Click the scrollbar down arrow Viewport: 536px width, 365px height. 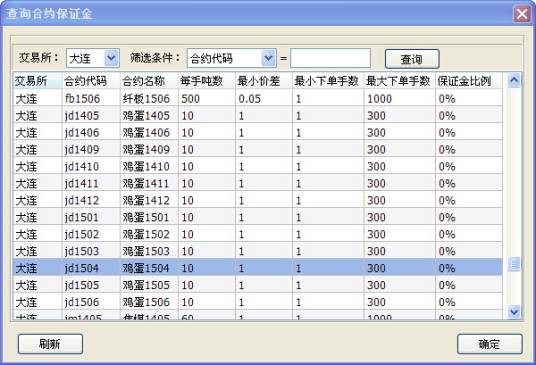(514, 312)
